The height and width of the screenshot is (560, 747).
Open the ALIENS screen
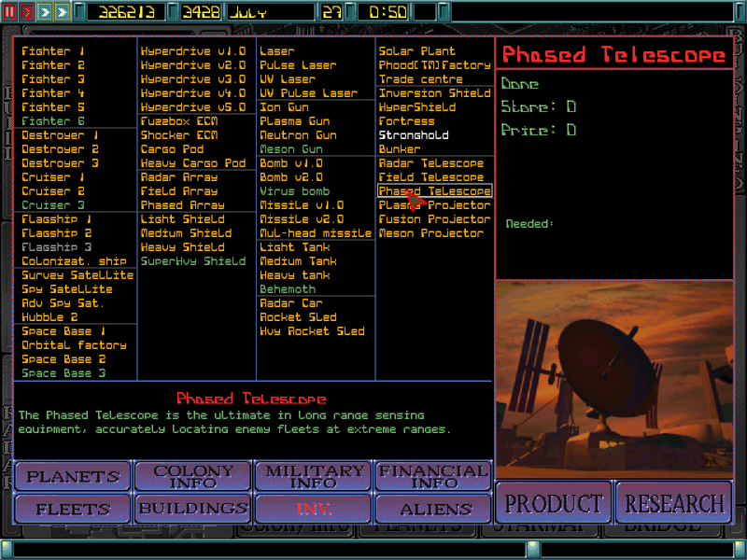[x=432, y=510]
